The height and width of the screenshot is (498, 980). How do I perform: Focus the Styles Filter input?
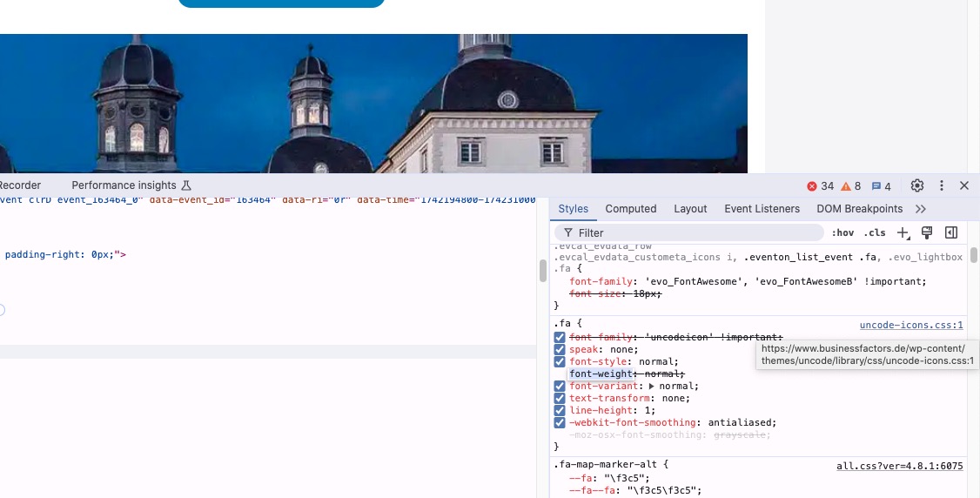tap(688, 233)
